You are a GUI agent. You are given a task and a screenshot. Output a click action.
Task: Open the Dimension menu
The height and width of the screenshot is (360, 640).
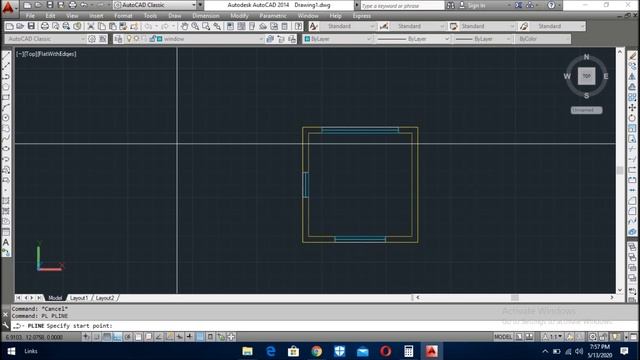[206, 16]
